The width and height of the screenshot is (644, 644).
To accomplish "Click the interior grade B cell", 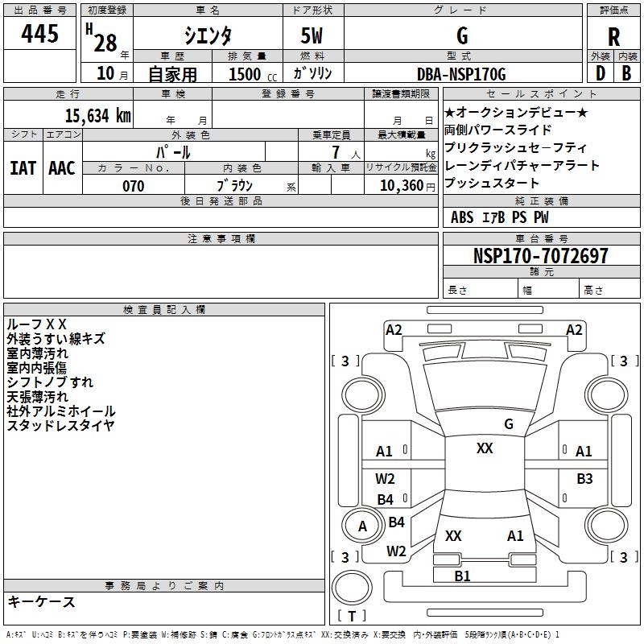I will point(626,72).
